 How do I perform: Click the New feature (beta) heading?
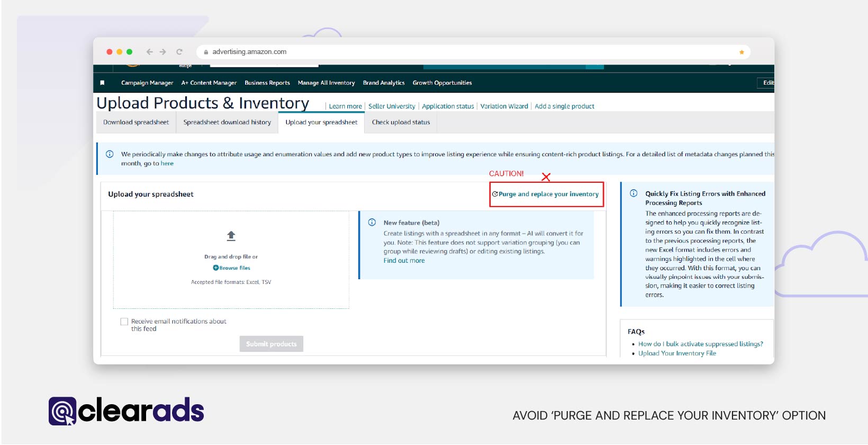pos(411,223)
